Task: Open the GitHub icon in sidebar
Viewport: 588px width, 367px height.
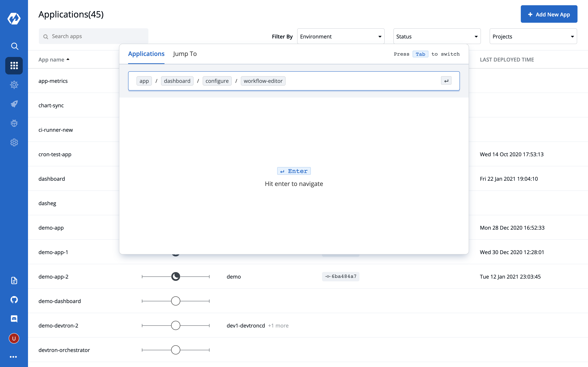Action: 14,300
